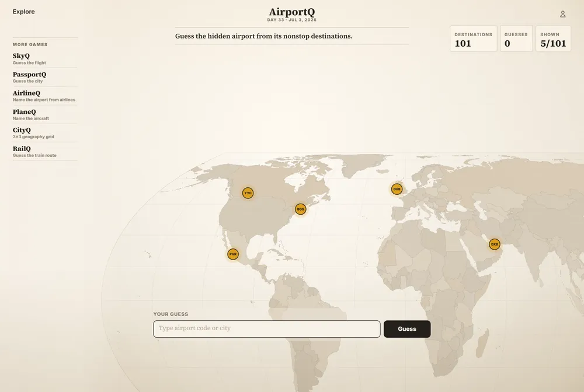Click the Shown 5/101 counter
This screenshot has height=392, width=584.
(x=553, y=38)
